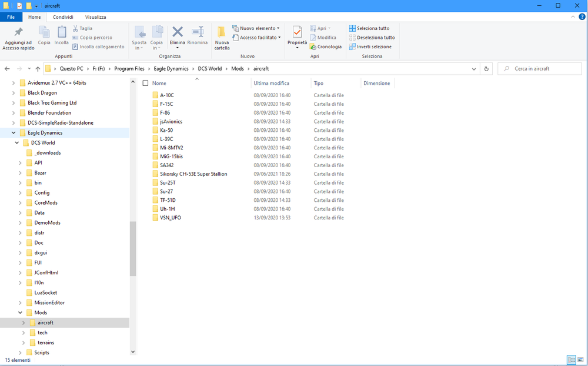Click the Taglia scissors command
The width and height of the screenshot is (588, 366).
click(82, 28)
